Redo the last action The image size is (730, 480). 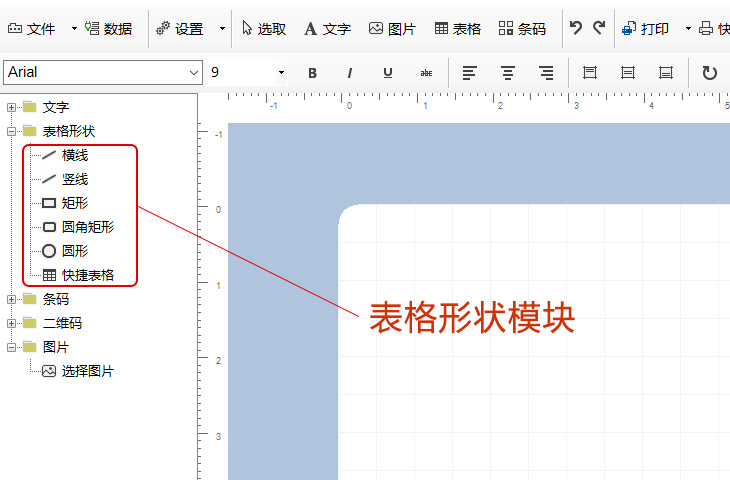coord(598,28)
